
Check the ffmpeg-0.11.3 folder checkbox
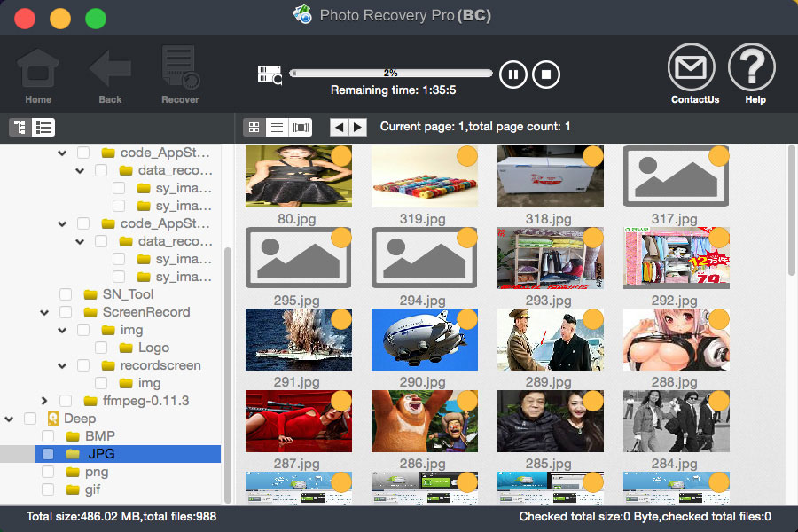66,401
